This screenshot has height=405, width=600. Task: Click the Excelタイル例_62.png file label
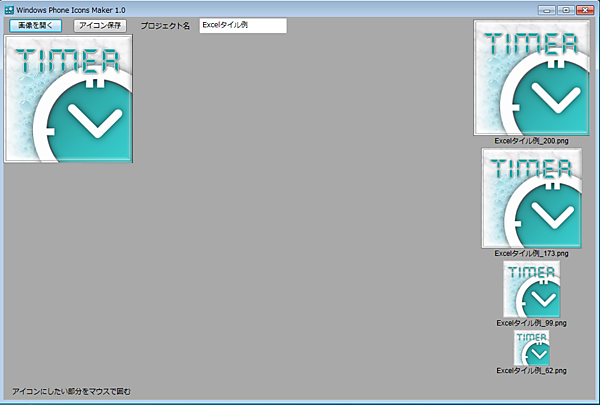click(x=531, y=371)
